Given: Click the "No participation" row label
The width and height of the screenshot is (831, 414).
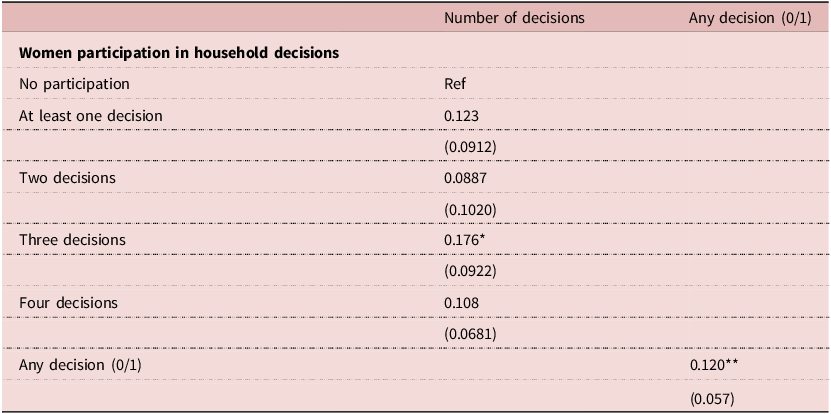Looking at the screenshot, I should point(74,84).
